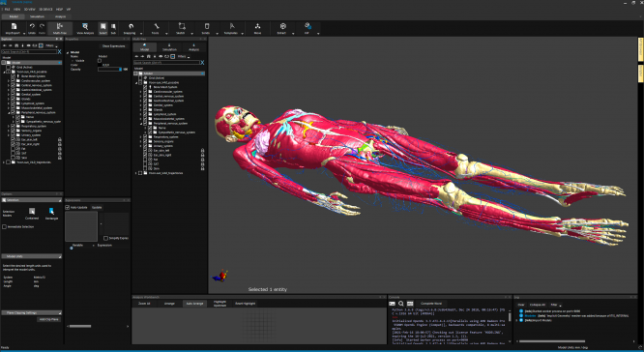
Task: Click the Extract tool icon
Action: [x=282, y=26]
